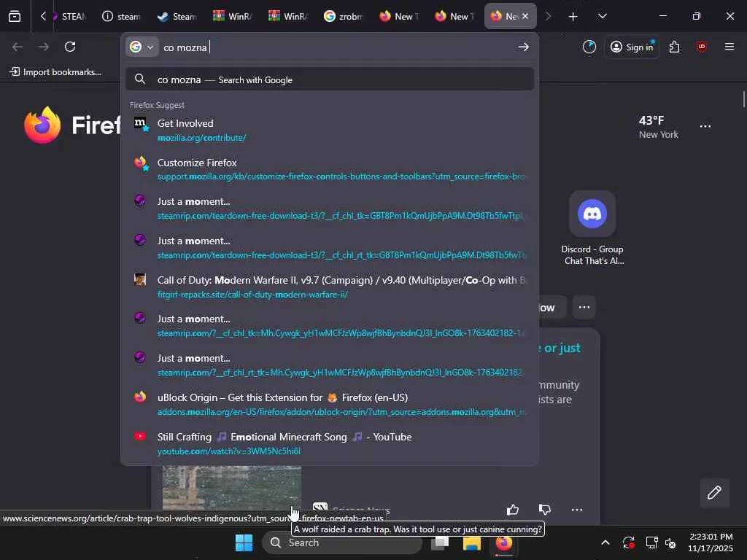Switch to the second WinRAR tab
This screenshot has width=747, height=560.
[x=287, y=16]
